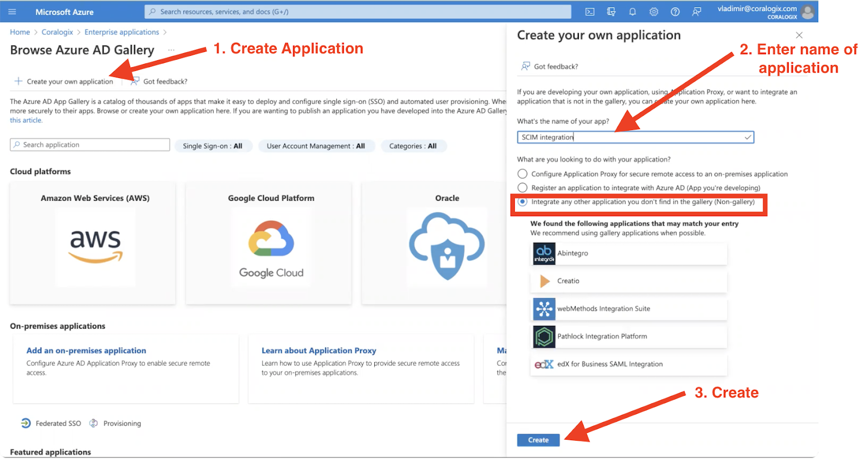The image size is (868, 463).
Task: Select edX for Business SAML Integration
Action: click(x=629, y=364)
